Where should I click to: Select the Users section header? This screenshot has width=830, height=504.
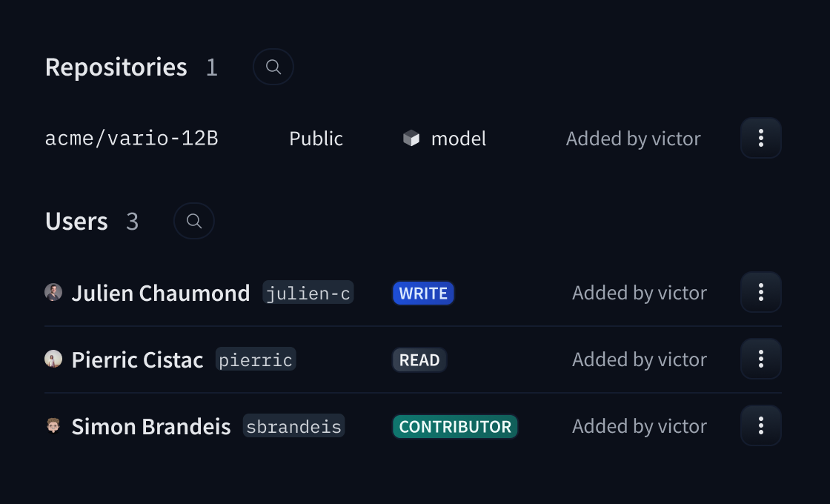[x=76, y=220]
